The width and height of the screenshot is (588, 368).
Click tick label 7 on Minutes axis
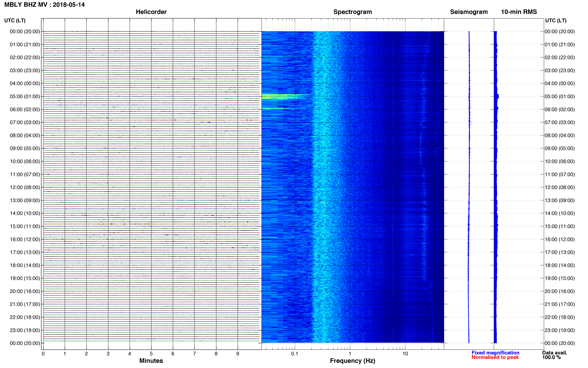(195, 354)
